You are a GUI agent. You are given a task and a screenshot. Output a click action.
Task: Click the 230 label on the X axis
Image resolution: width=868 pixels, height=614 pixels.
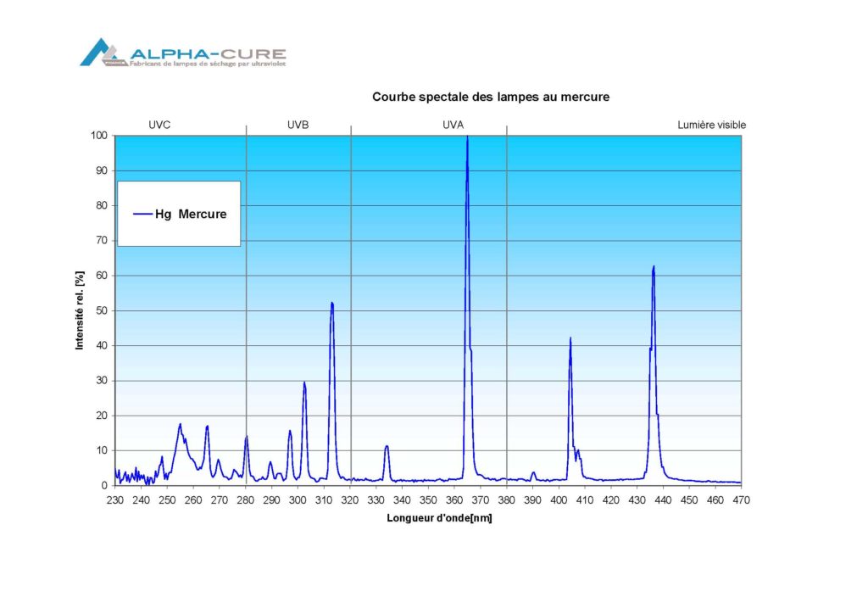click(115, 500)
